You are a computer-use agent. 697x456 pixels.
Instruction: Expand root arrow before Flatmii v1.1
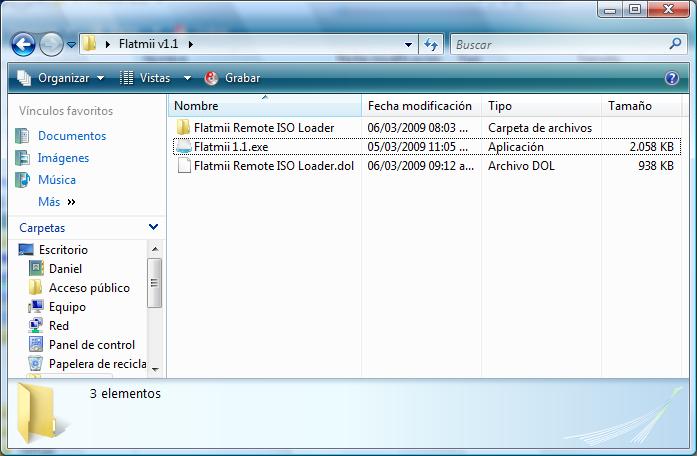pos(108,44)
